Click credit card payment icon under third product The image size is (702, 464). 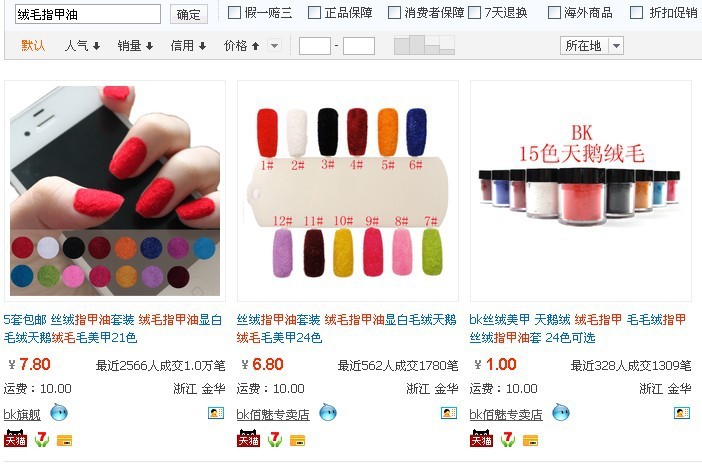[531, 440]
